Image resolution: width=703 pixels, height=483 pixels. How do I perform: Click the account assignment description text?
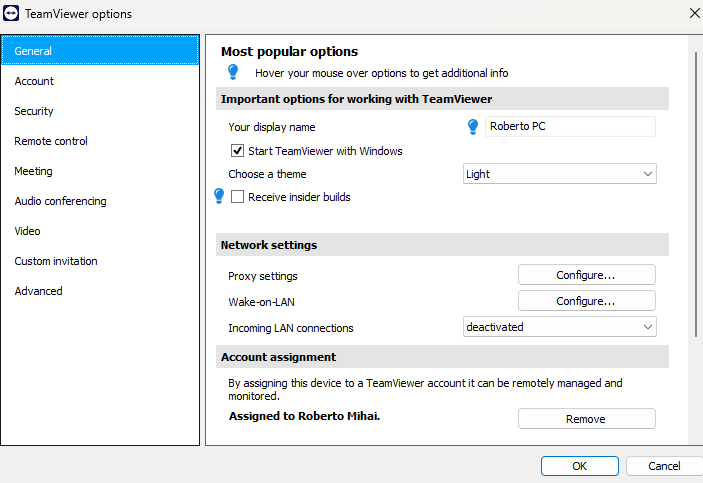(425, 389)
